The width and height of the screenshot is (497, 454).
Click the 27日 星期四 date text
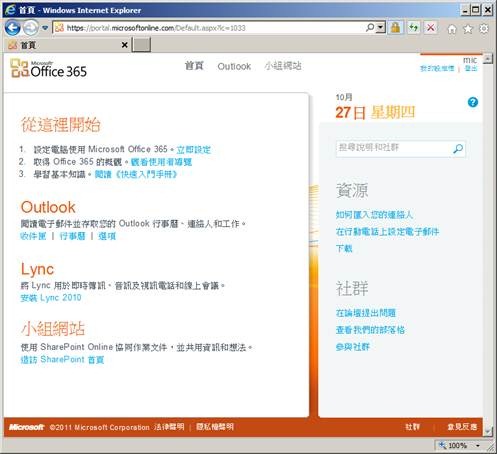375,112
